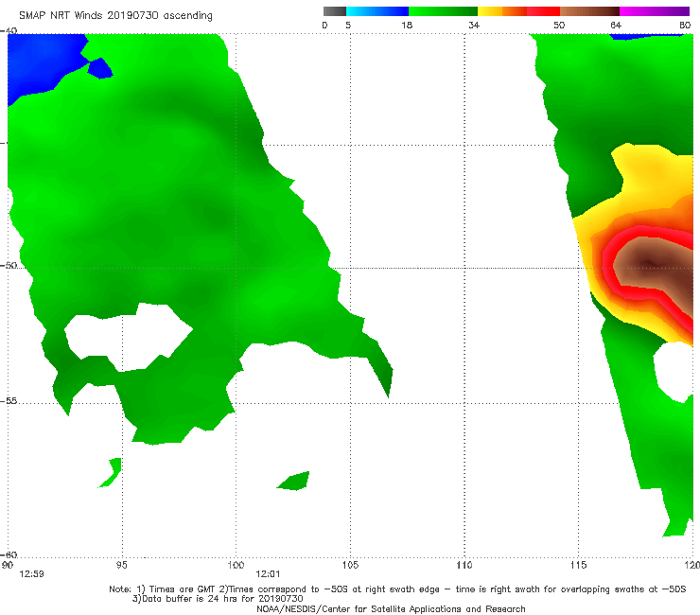The height and width of the screenshot is (615, 700).
Task: Click the color bar label "50"
Action: pyautogui.click(x=559, y=26)
